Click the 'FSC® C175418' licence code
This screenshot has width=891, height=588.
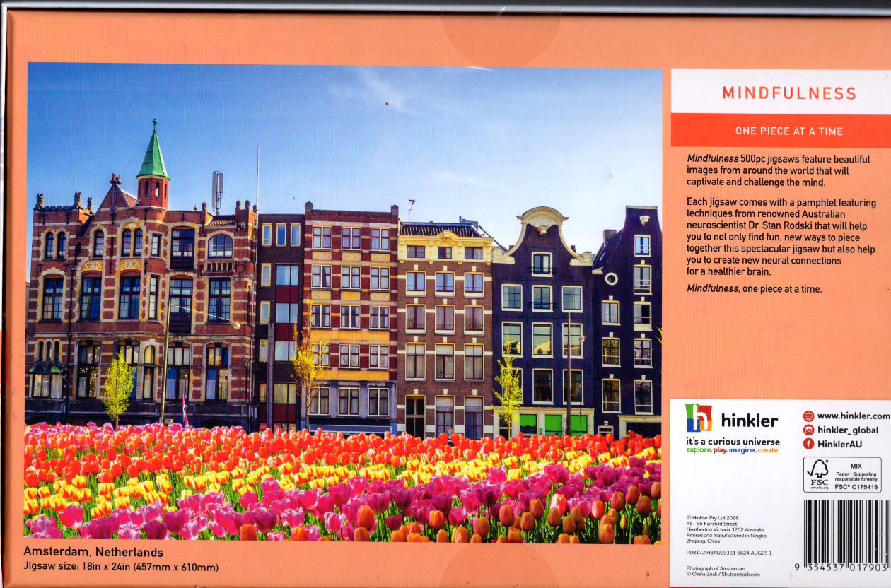click(856, 487)
